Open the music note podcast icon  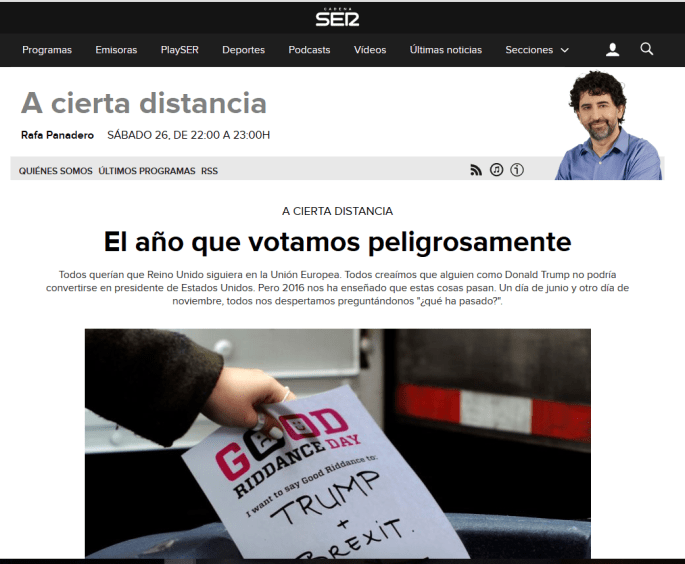(x=496, y=170)
